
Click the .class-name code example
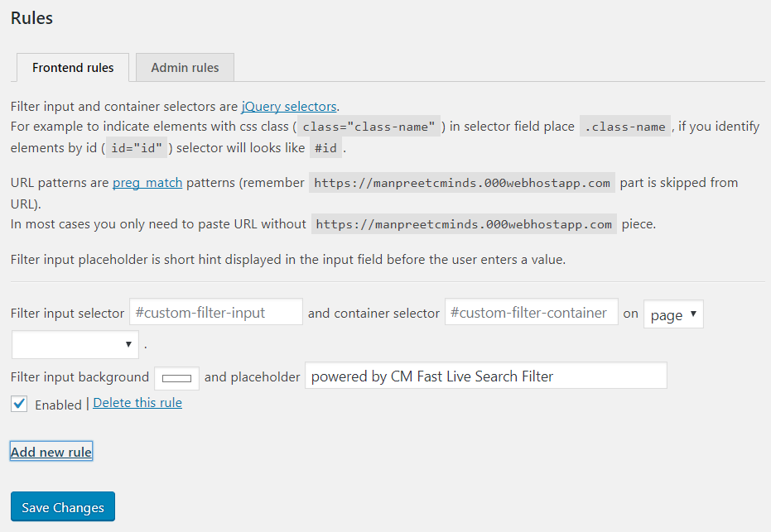(x=624, y=127)
